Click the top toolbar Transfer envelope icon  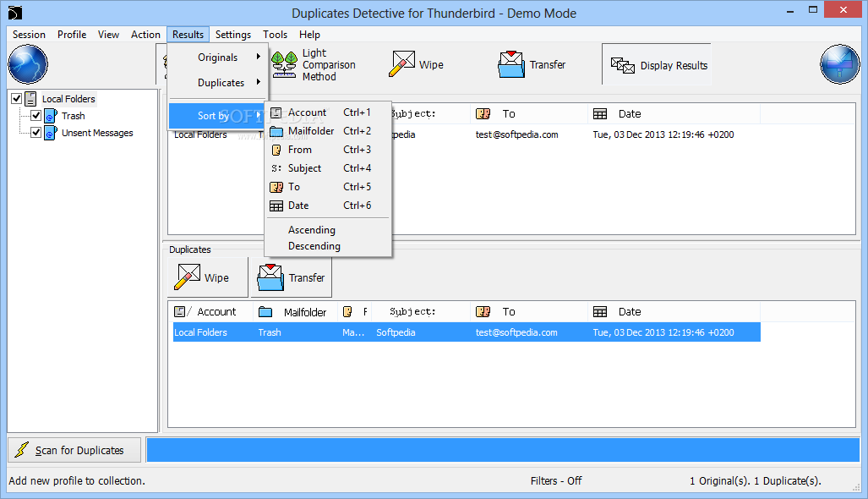coord(511,64)
